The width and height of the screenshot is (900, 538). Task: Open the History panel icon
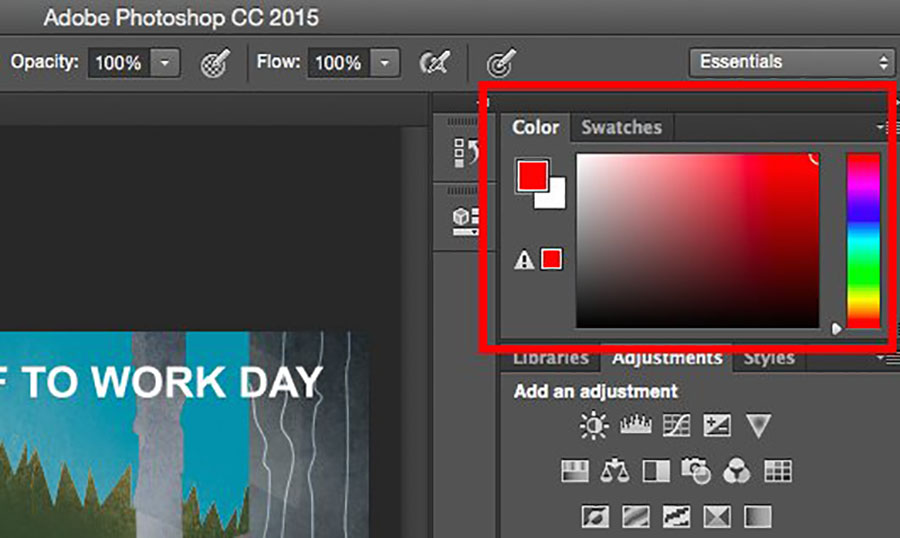pyautogui.click(x=464, y=151)
